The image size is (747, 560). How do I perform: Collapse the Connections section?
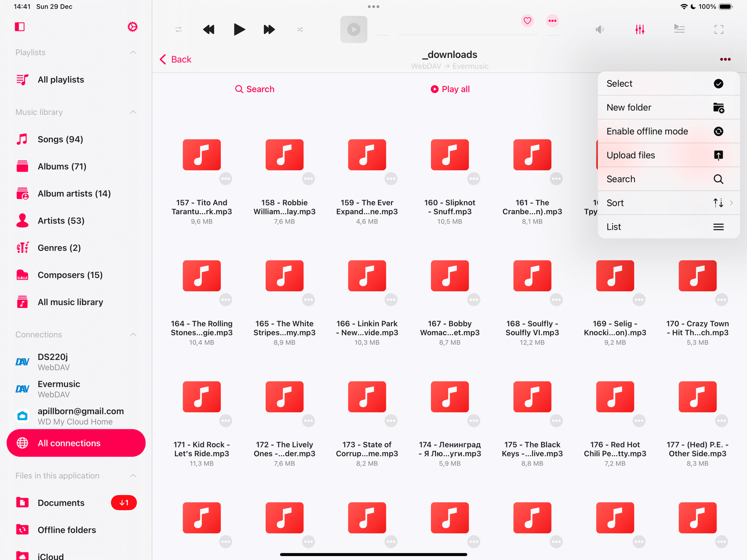(133, 335)
